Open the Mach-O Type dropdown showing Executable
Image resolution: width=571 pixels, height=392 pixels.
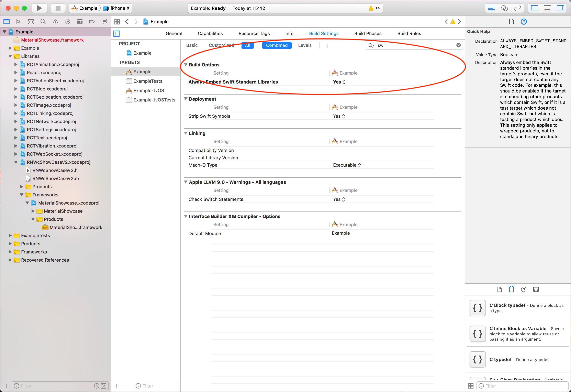347,165
